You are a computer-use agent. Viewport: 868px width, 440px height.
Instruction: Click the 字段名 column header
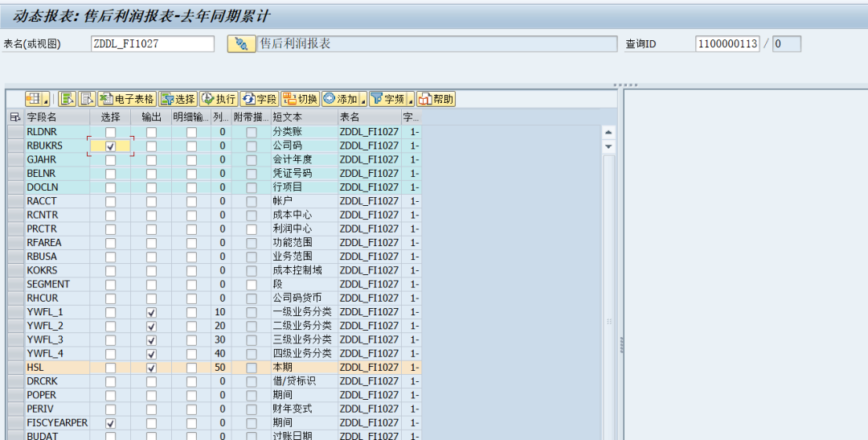click(58, 117)
